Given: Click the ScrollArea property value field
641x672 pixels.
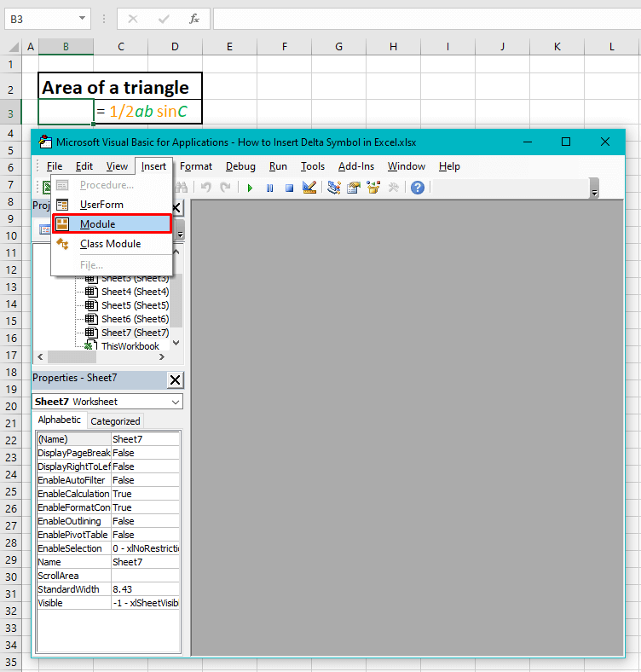Looking at the screenshot, I should coord(145,576).
